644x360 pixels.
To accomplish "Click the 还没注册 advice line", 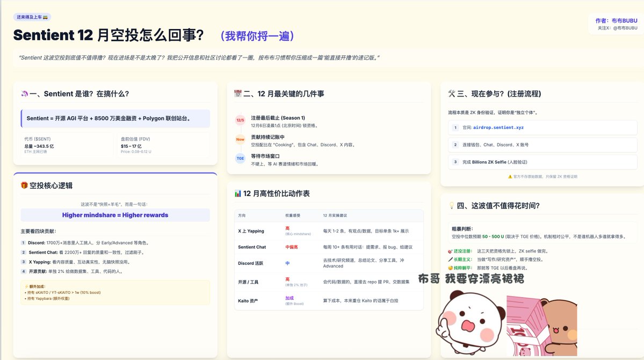I will click(498, 251).
